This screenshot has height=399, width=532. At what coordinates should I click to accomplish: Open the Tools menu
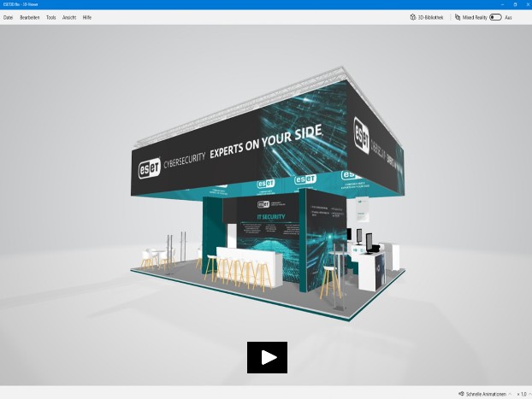[x=51, y=17]
